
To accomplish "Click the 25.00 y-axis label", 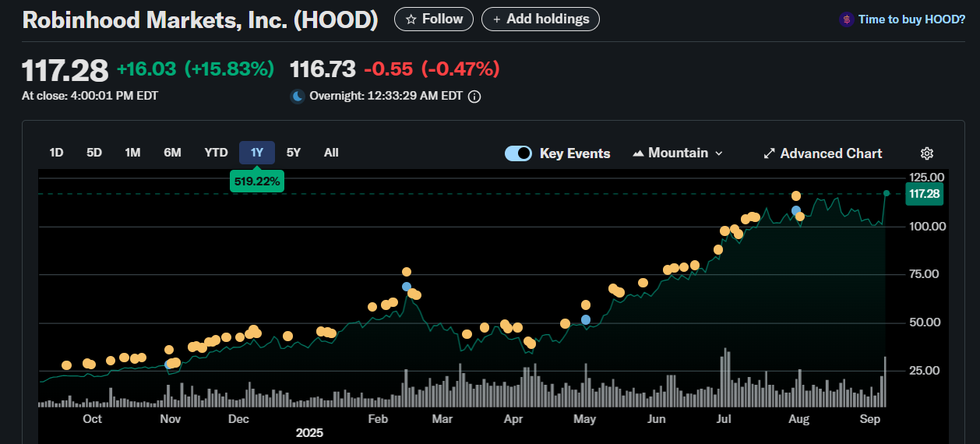I will [923, 371].
